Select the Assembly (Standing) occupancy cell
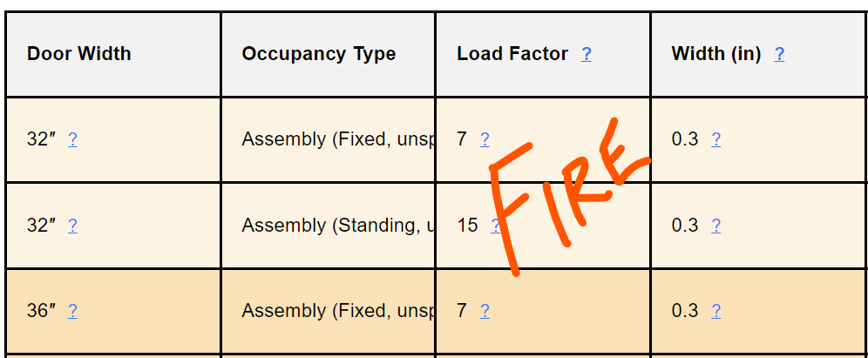The width and height of the screenshot is (868, 358). 337,226
